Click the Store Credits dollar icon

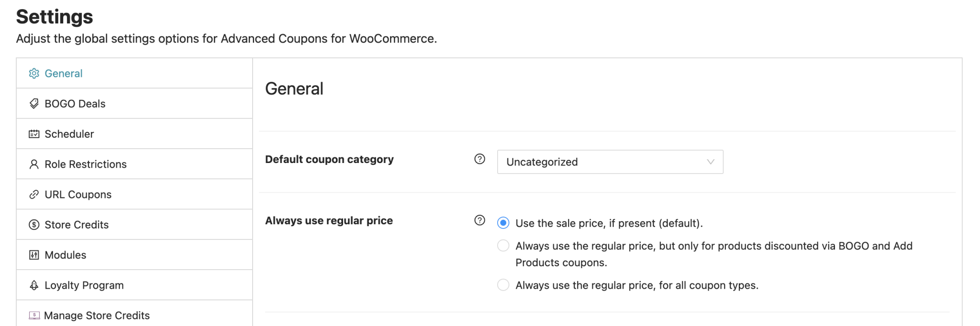click(34, 225)
